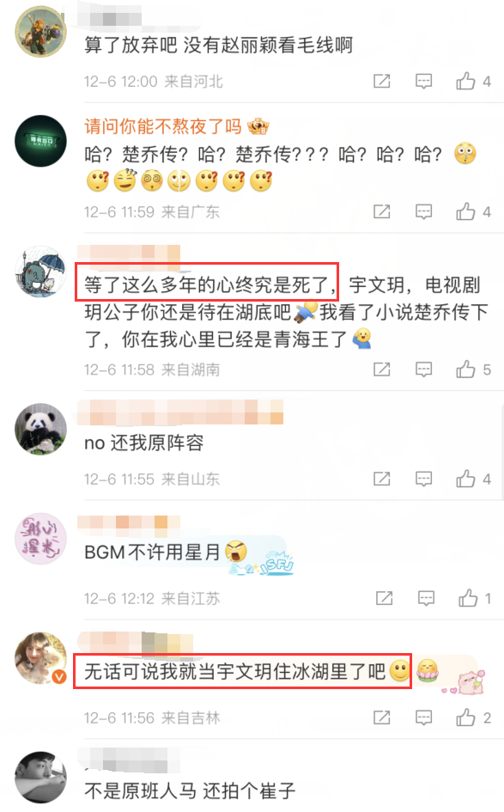The image size is (504, 812).
Task: Share the 'BGM不许用星月' comment
Action: [384, 599]
